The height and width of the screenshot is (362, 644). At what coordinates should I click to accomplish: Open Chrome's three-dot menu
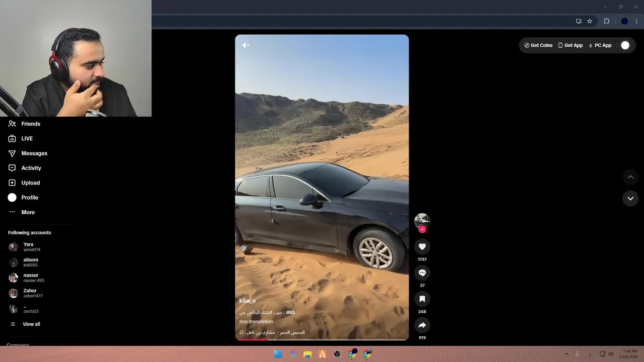coord(636,21)
